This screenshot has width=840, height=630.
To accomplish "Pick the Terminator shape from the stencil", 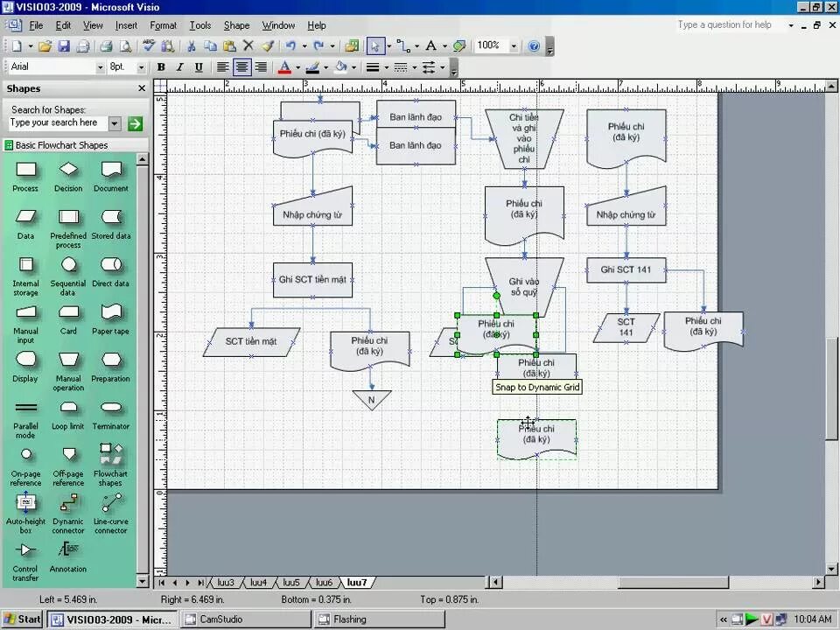I will coord(111,415).
